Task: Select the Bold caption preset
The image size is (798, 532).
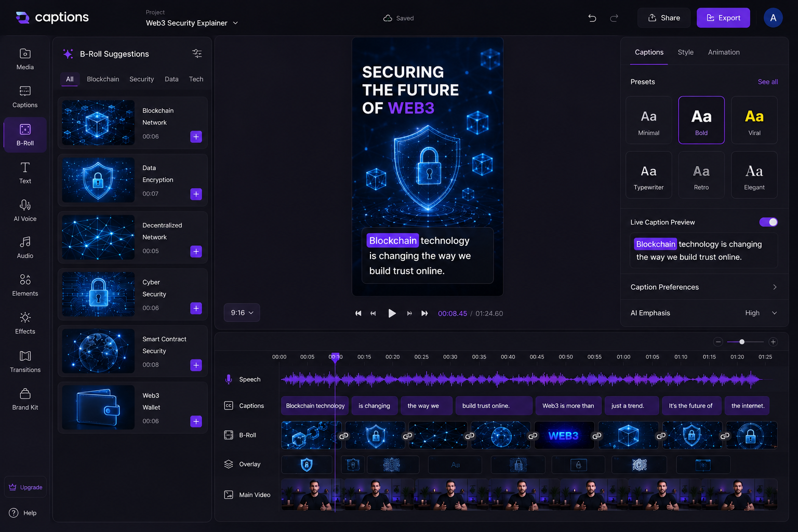Action: [701, 120]
